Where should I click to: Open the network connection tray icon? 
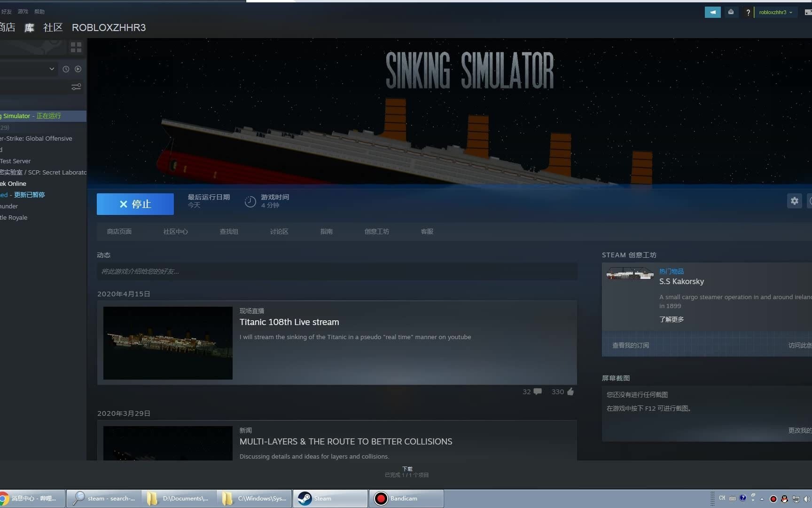pos(796,499)
